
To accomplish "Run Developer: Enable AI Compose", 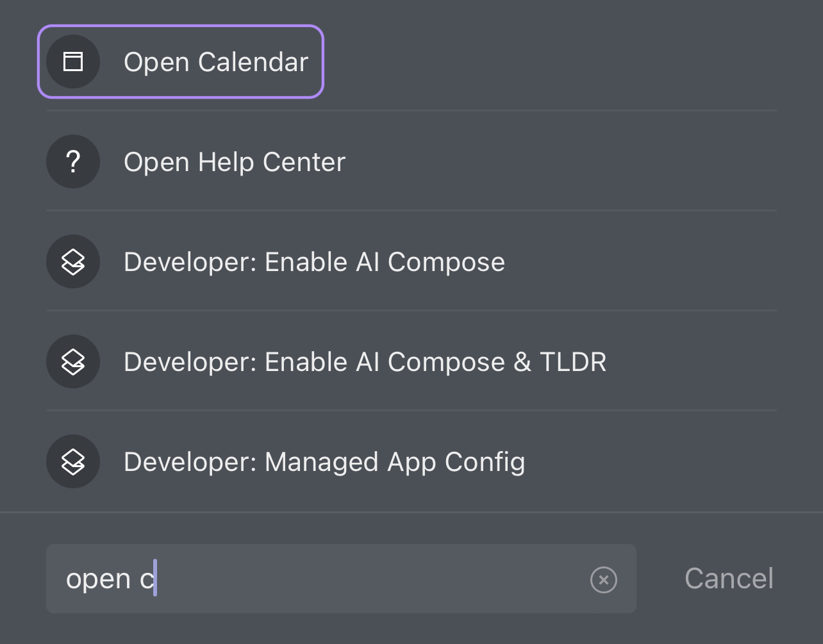I will click(411, 261).
